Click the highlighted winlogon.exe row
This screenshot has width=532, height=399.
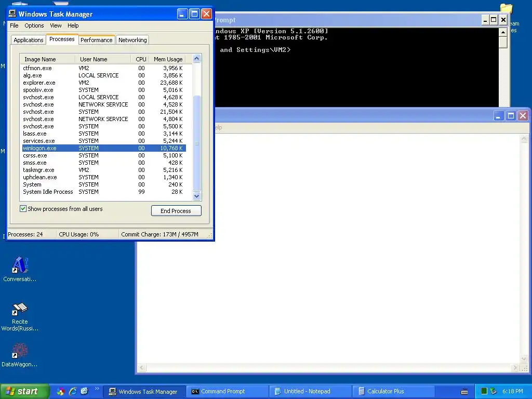[x=104, y=148]
